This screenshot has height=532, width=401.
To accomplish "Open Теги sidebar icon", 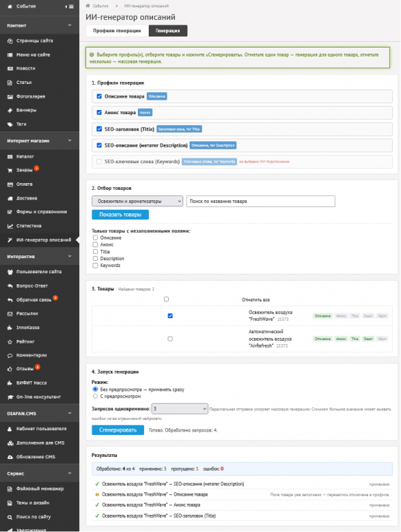I will click(10, 124).
